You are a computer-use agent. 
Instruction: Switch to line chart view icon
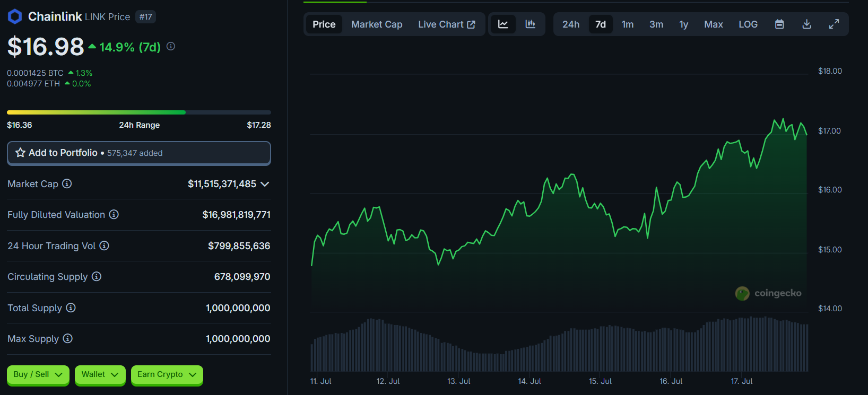(503, 24)
